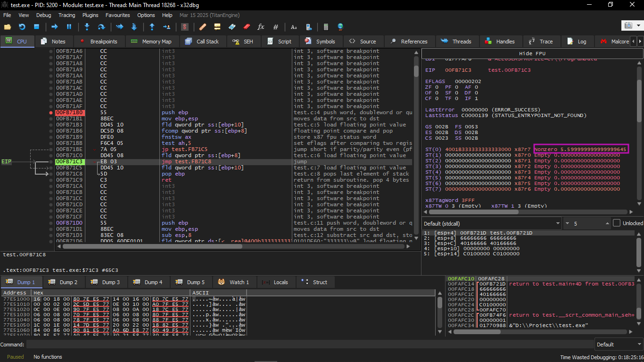The width and height of the screenshot is (644, 362).
Task: Click the Restart program toolbar icon
Action: point(22,27)
